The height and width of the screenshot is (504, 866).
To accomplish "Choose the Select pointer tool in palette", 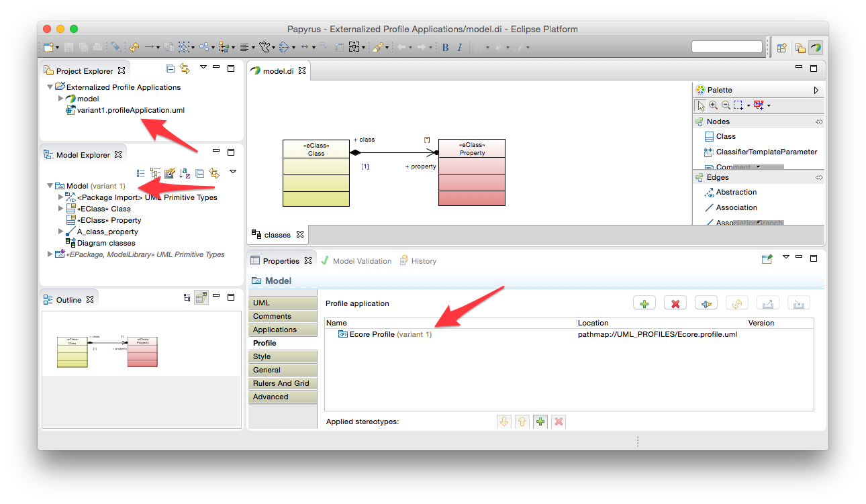I will point(701,105).
